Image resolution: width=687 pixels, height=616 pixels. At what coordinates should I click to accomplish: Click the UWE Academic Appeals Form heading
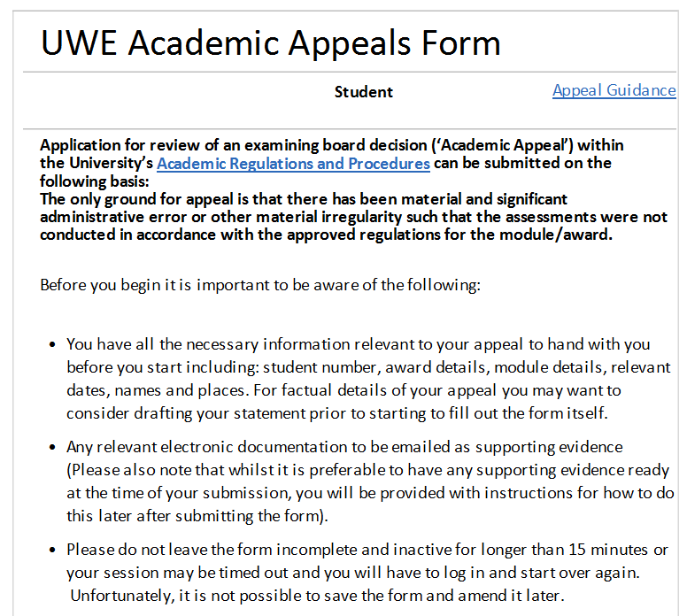[x=271, y=42]
